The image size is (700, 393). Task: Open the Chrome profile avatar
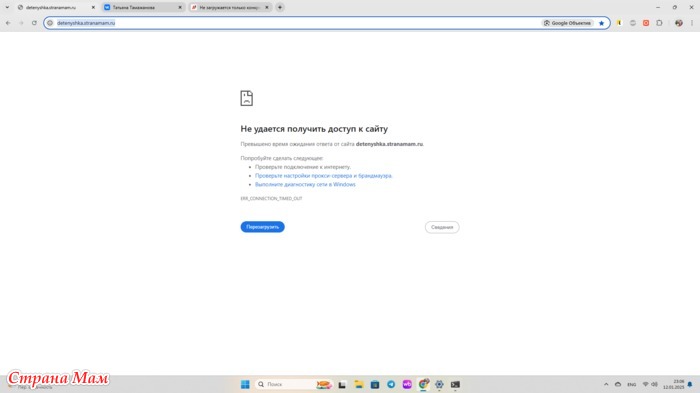[679, 23]
